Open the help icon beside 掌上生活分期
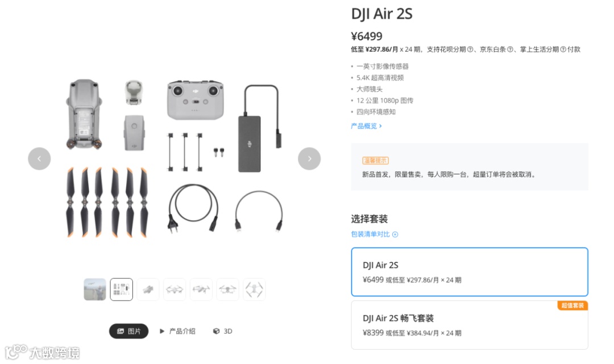The height and width of the screenshot is (364, 614). click(563, 49)
